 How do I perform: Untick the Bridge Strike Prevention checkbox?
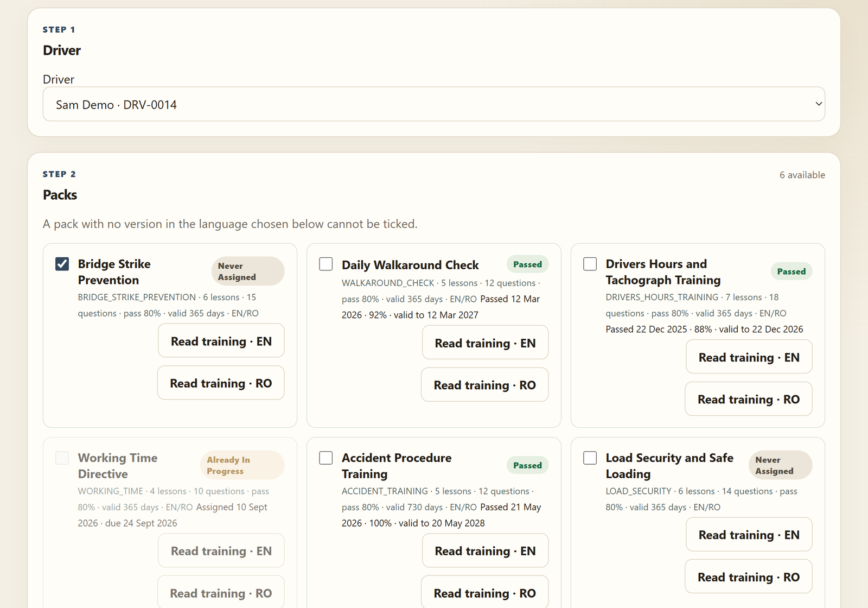click(x=62, y=264)
